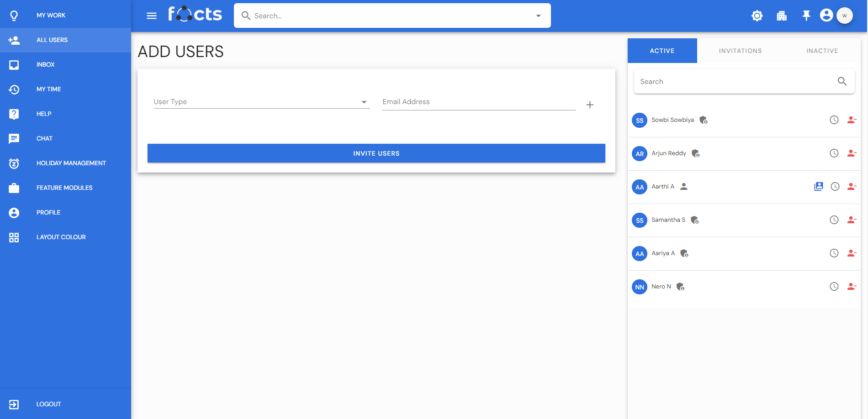
Task: Open the organization building icon
Action: pos(782,16)
